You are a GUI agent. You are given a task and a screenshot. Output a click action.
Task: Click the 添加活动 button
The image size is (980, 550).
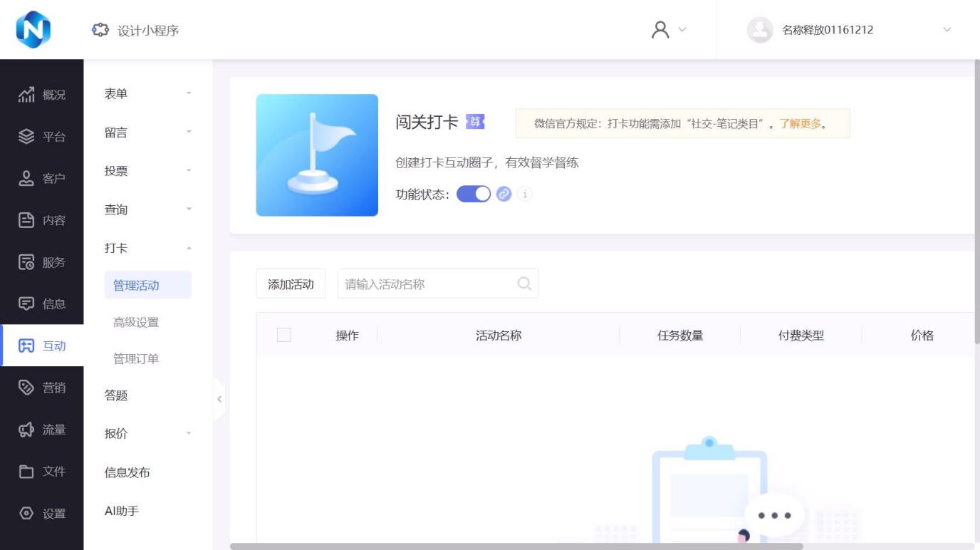click(x=291, y=284)
